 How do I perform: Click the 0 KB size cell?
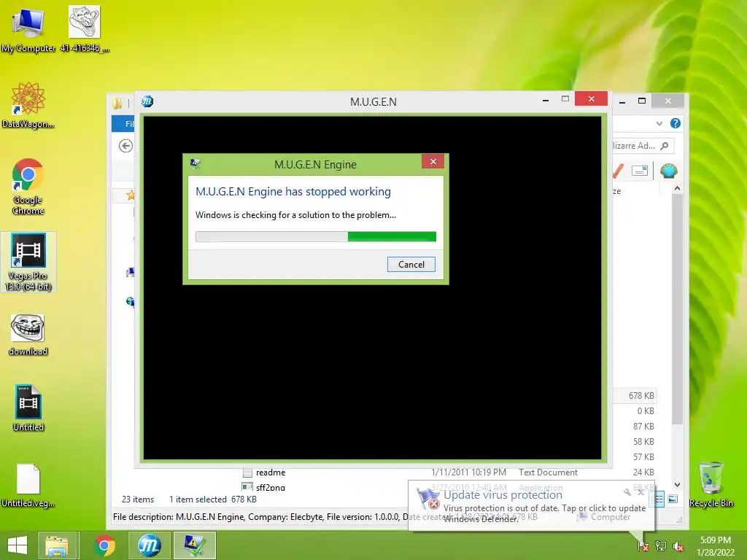(646, 411)
